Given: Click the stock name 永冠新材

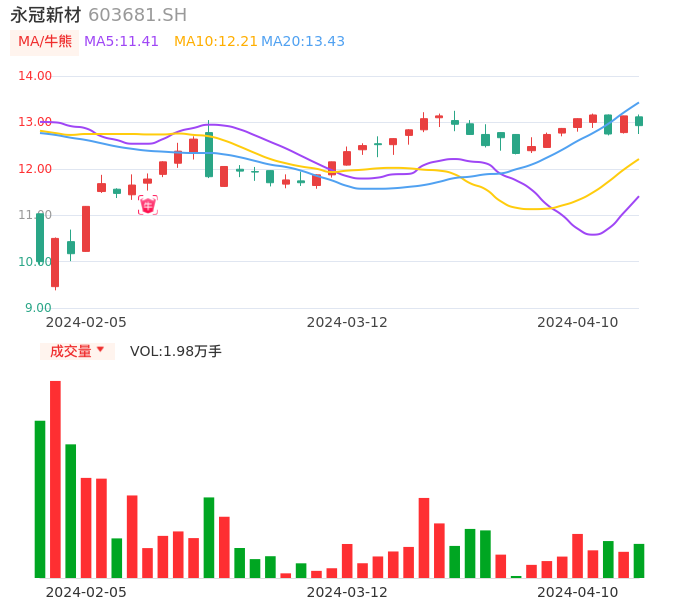Looking at the screenshot, I should tap(46, 15).
